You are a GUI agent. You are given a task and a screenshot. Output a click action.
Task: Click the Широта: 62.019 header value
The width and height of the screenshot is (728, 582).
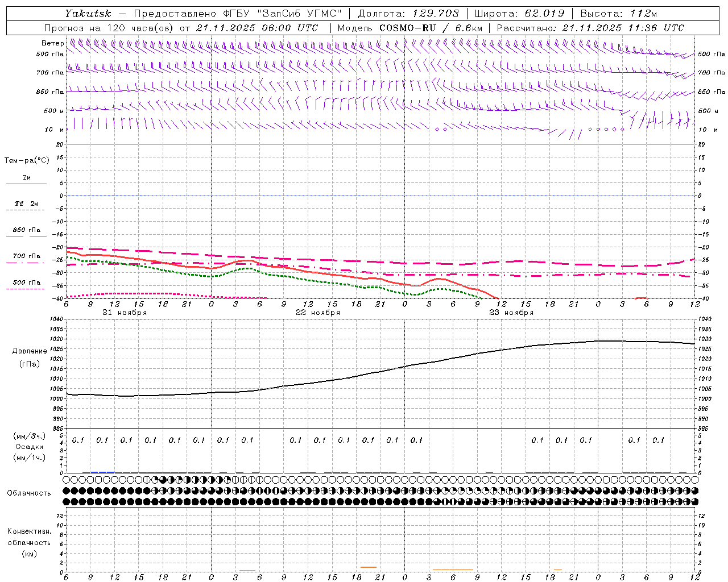tap(520, 14)
